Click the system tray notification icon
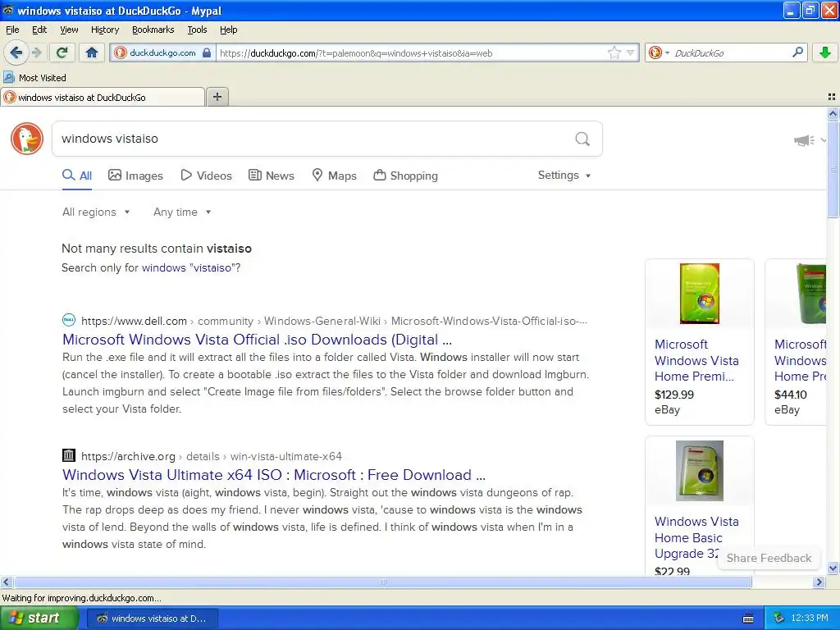The height and width of the screenshot is (630, 840). pyautogui.click(x=778, y=618)
